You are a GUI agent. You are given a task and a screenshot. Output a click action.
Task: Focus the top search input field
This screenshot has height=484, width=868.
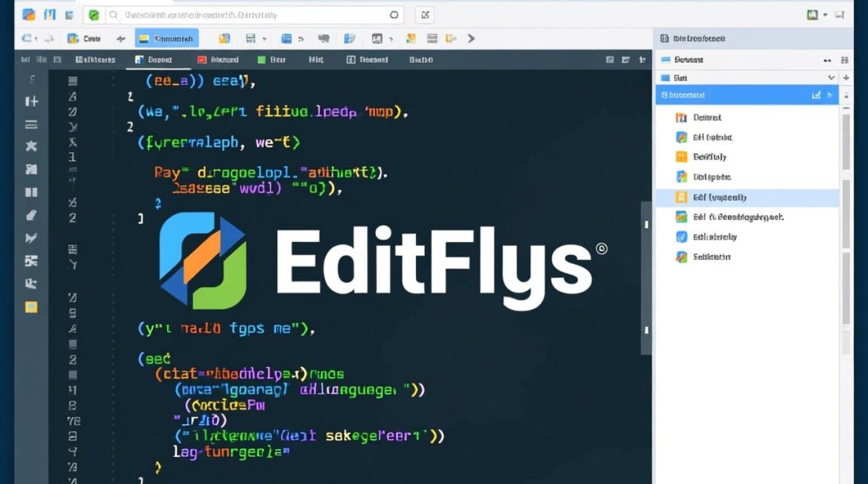click(x=254, y=15)
